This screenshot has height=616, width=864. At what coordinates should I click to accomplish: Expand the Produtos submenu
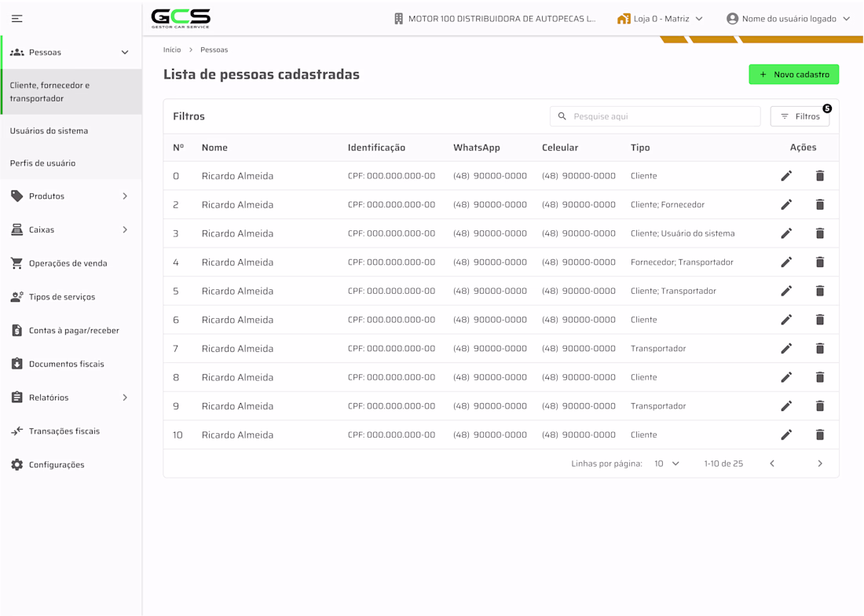(x=125, y=196)
